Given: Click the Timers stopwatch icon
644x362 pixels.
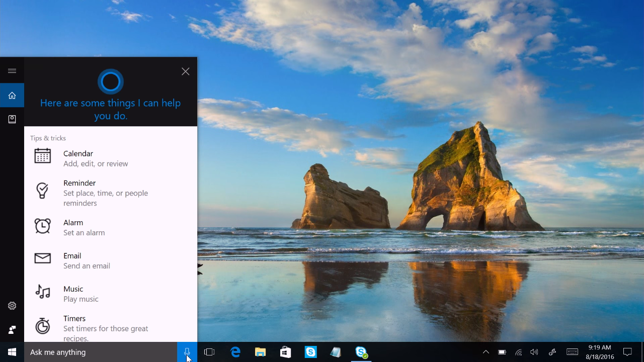Looking at the screenshot, I should [43, 326].
